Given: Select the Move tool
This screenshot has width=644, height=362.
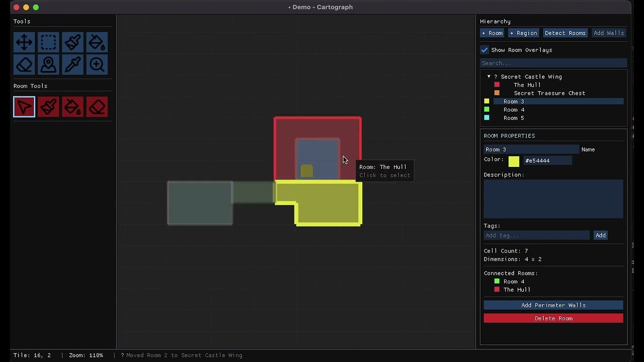Looking at the screenshot, I should pos(24,42).
